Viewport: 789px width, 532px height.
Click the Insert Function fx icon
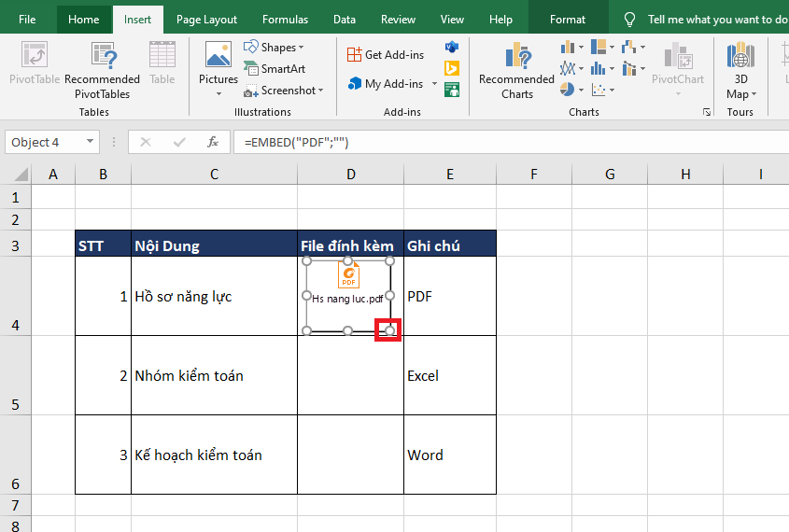pyautogui.click(x=213, y=142)
